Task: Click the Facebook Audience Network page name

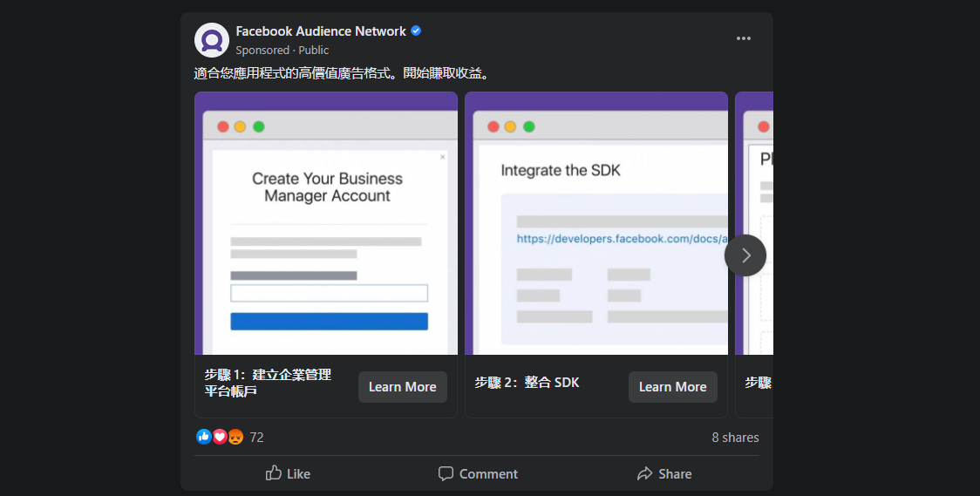Action: (x=321, y=31)
